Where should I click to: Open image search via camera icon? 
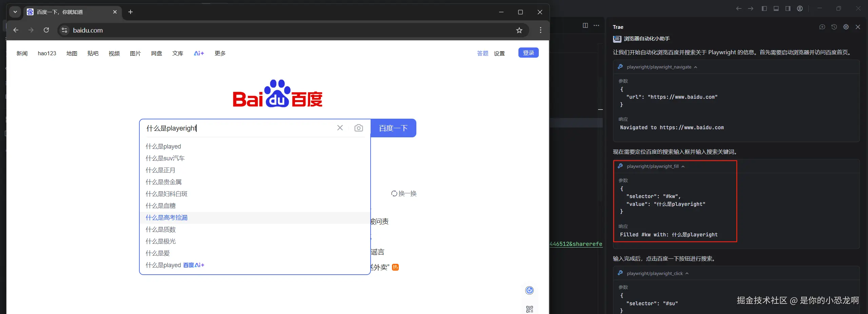[x=359, y=128]
